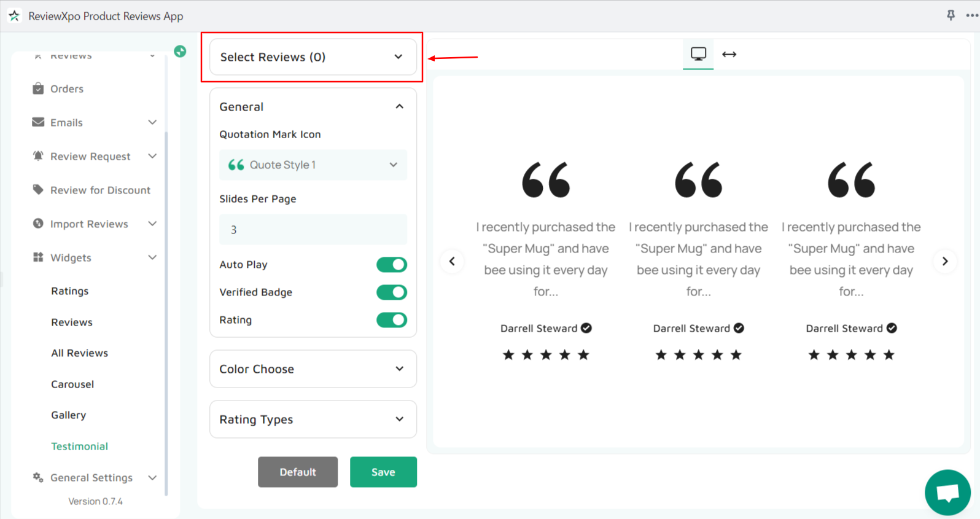Toggle the Verified Badge switch
Viewport: 980px width, 519px height.
[392, 292]
